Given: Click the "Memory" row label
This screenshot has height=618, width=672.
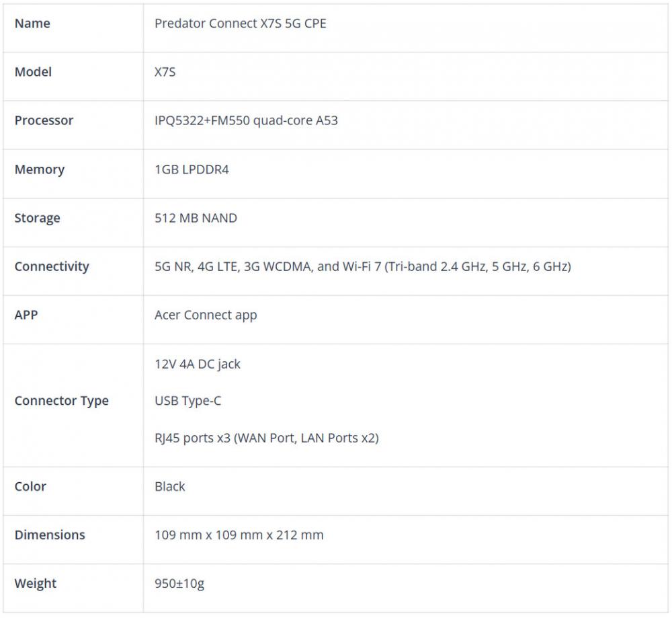Looking at the screenshot, I should pyautogui.click(x=39, y=169).
